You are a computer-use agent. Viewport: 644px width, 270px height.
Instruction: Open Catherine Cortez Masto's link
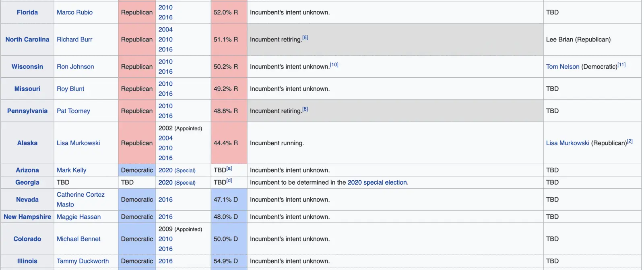pyautogui.click(x=80, y=195)
